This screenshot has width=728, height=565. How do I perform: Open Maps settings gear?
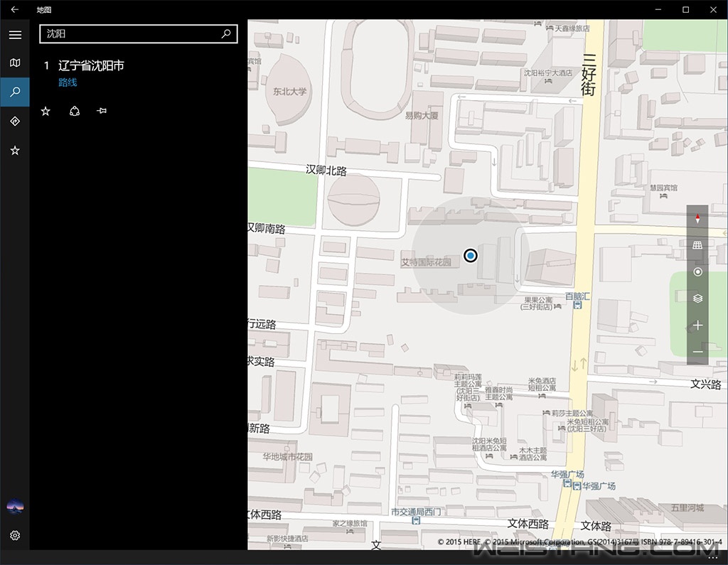click(x=15, y=535)
